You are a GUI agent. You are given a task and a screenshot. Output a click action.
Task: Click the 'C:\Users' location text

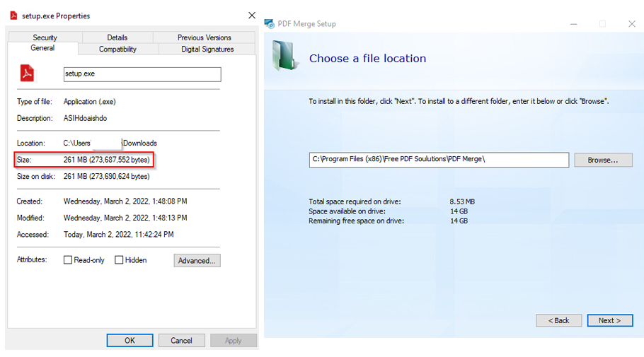[77, 143]
